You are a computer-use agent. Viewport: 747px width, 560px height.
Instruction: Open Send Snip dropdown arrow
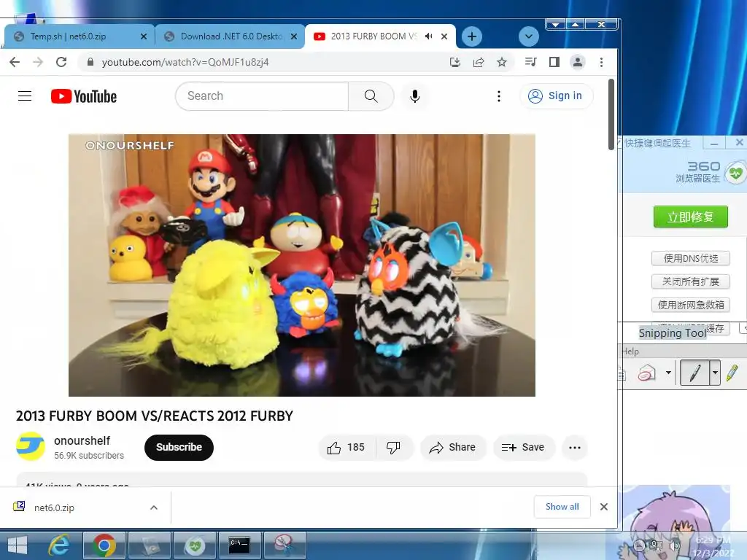pyautogui.click(x=668, y=373)
